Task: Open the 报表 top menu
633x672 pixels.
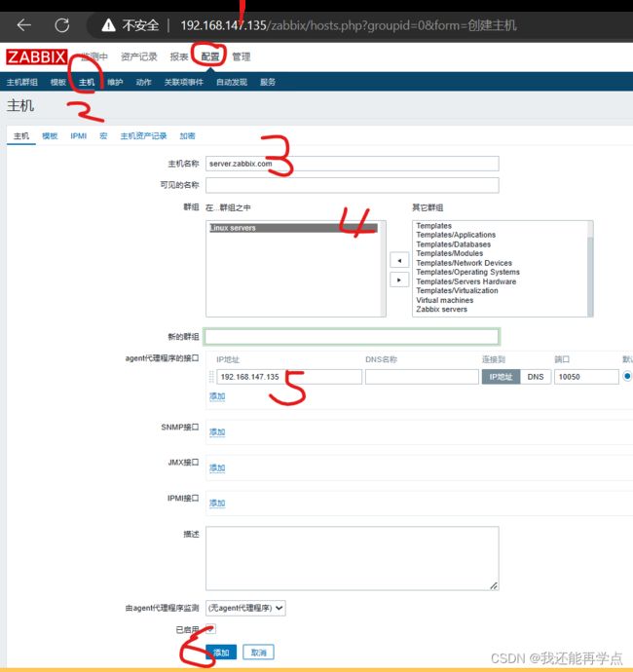Action: pyautogui.click(x=179, y=56)
